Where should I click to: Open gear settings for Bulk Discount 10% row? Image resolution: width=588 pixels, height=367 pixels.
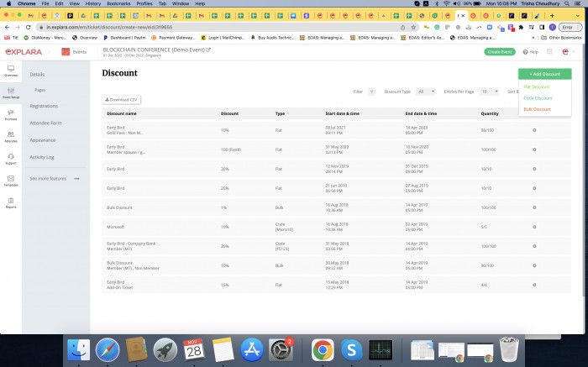(534, 265)
